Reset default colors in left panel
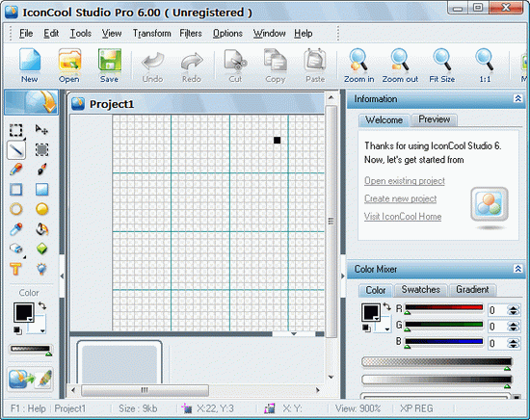 (x=17, y=330)
